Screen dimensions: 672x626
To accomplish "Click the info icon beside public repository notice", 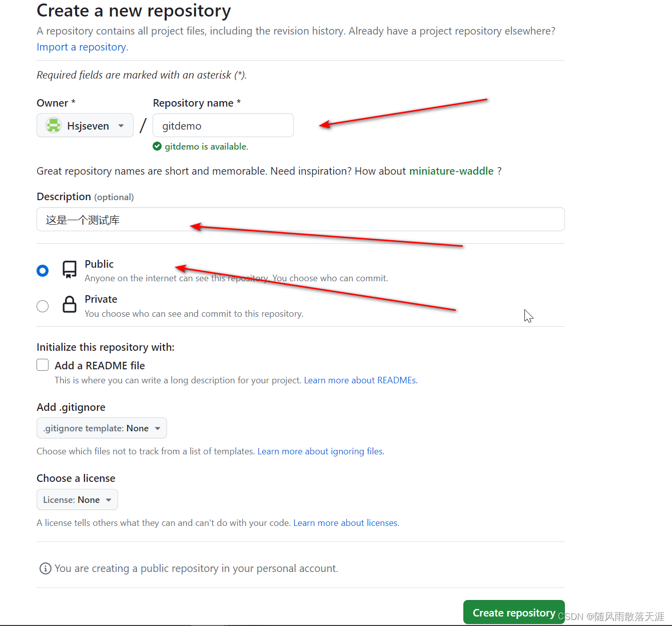I will (46, 568).
